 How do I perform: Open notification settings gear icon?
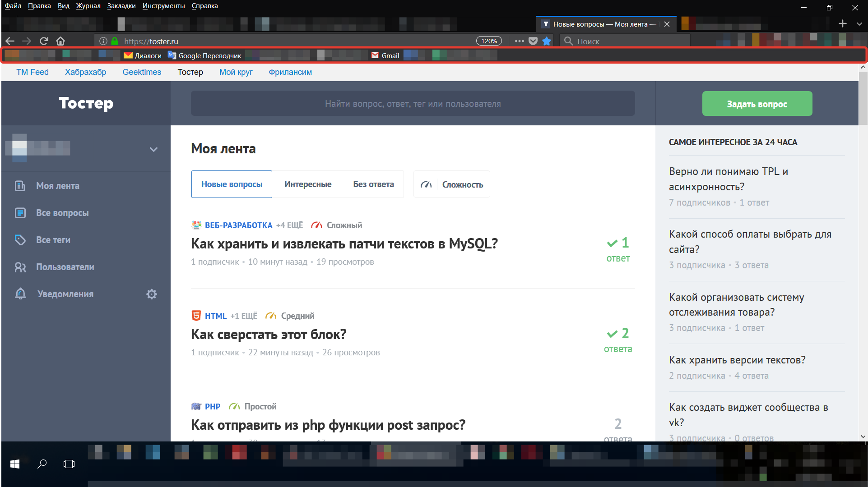pos(152,294)
